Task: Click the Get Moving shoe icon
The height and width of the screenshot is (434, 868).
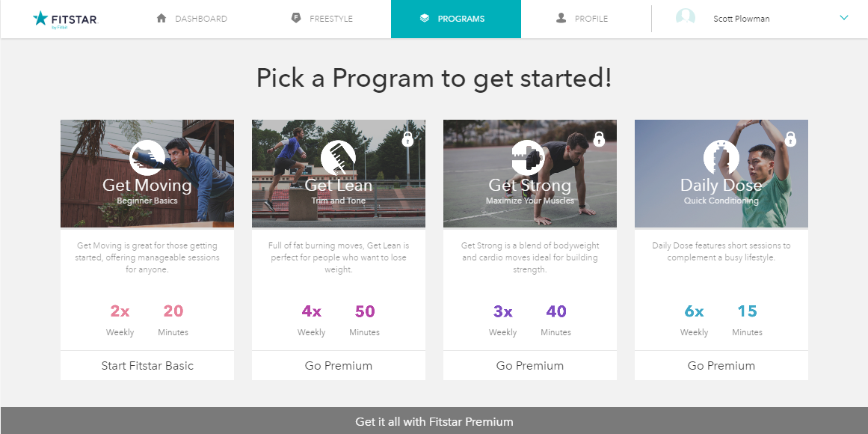Action: click(x=147, y=157)
